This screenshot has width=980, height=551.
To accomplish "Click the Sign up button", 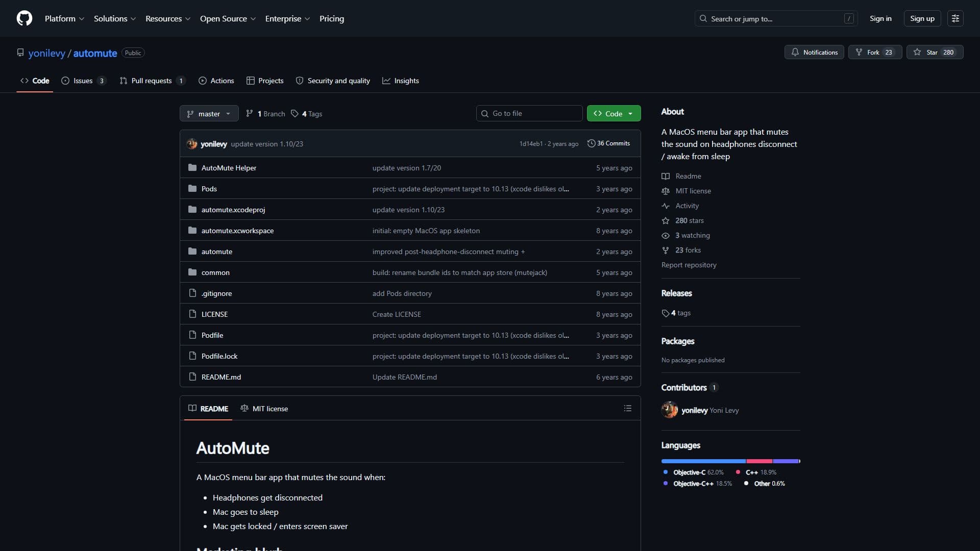I will (922, 18).
